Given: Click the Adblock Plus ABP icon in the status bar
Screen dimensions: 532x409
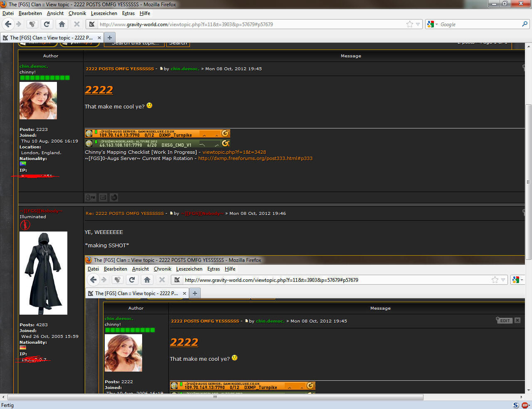Looking at the screenshot, I should point(525,405).
